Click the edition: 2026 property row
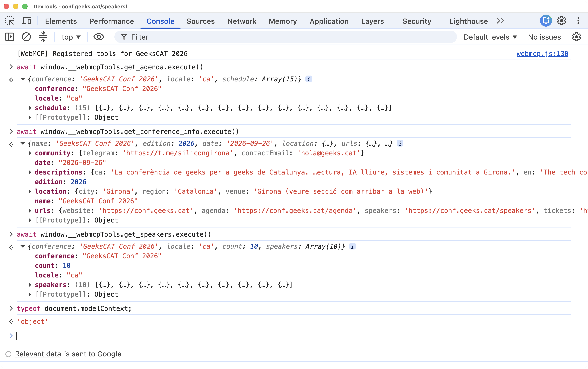The image size is (588, 369). click(x=60, y=182)
